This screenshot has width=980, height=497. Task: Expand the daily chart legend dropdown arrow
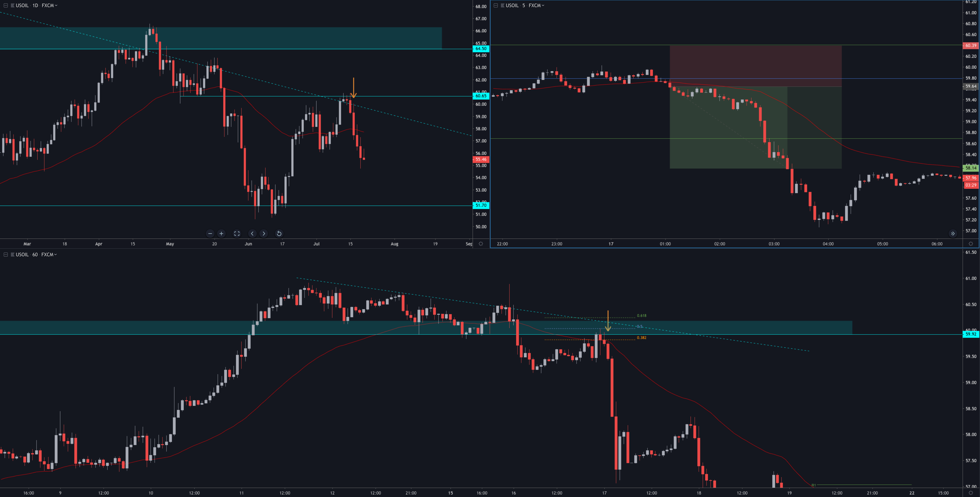[56, 5]
